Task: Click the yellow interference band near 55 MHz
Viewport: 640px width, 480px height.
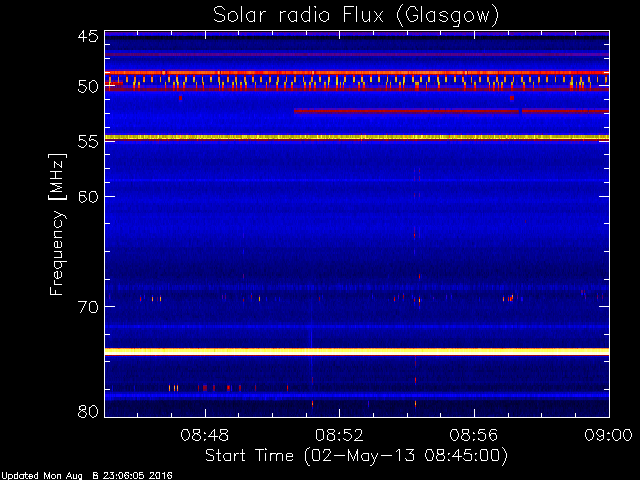Action: pos(357,138)
